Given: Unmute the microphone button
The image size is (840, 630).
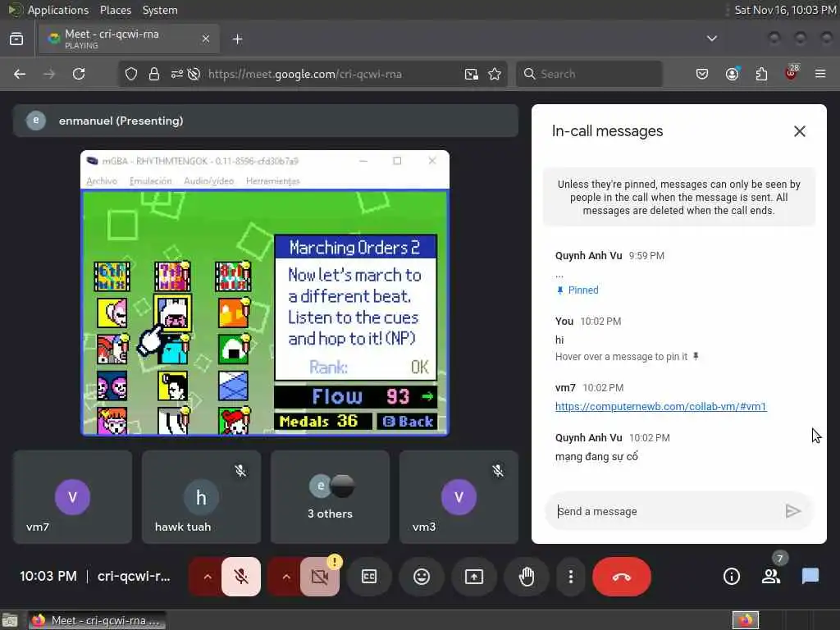Looking at the screenshot, I should tap(241, 577).
